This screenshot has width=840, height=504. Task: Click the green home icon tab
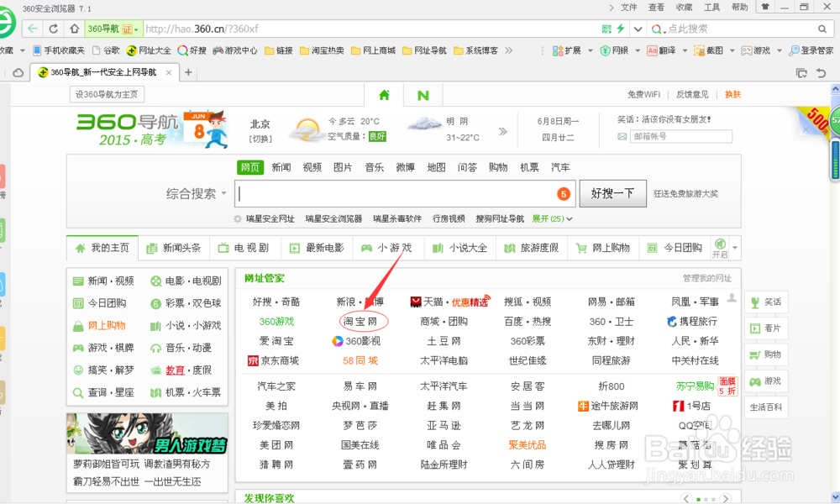click(384, 95)
